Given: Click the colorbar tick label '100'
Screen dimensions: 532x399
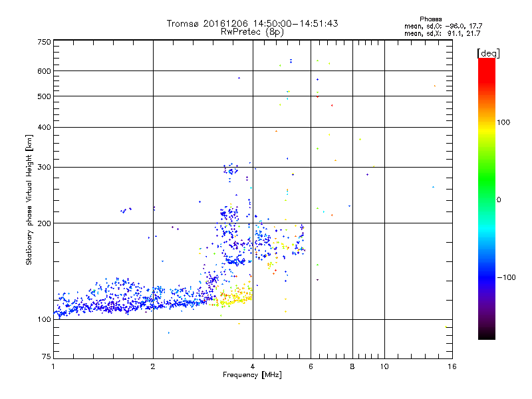Looking at the screenshot, I should [x=503, y=122].
